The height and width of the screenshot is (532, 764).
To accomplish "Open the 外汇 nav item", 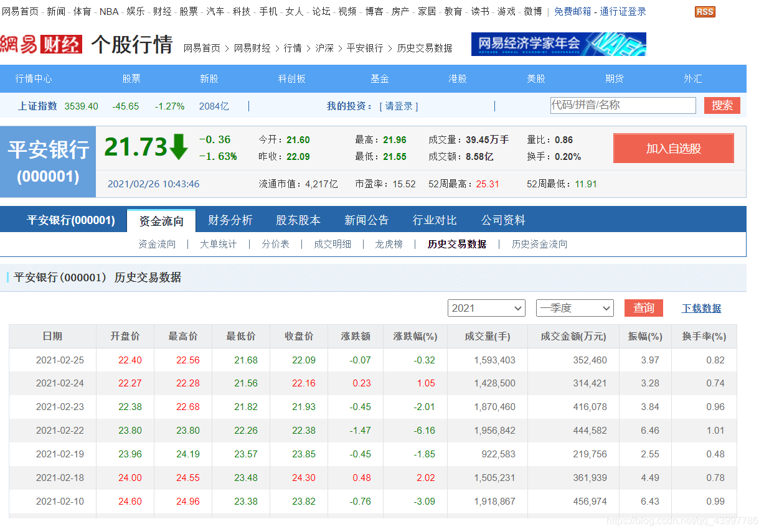I will pos(693,78).
